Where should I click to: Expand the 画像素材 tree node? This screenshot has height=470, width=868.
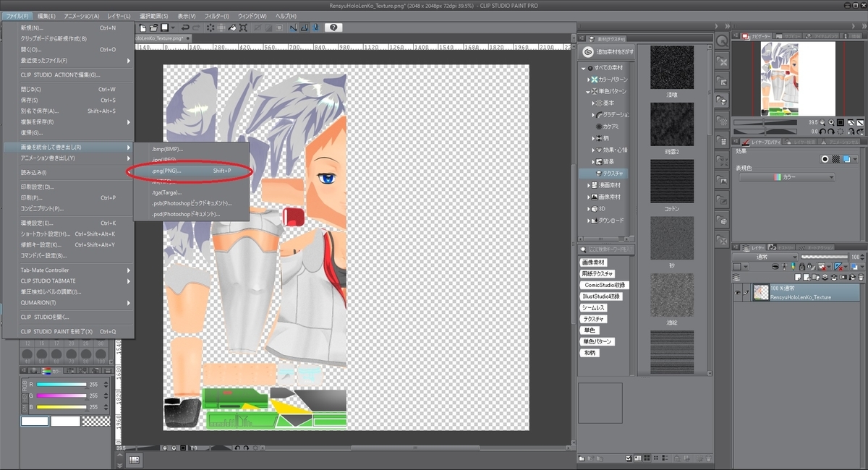(x=588, y=197)
